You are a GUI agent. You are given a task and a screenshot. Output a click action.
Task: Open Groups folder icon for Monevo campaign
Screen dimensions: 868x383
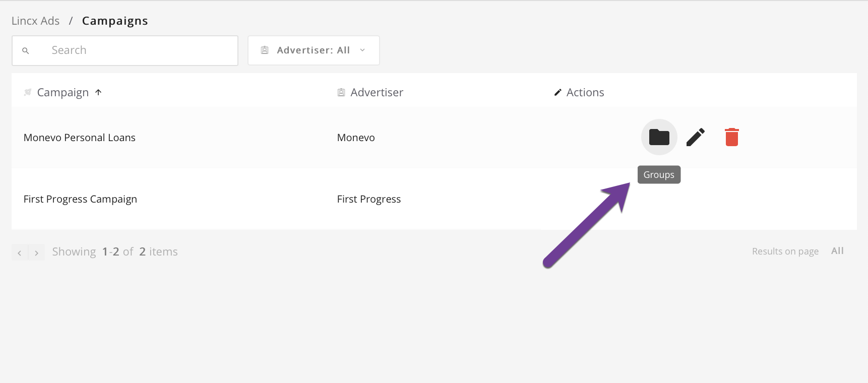tap(659, 137)
